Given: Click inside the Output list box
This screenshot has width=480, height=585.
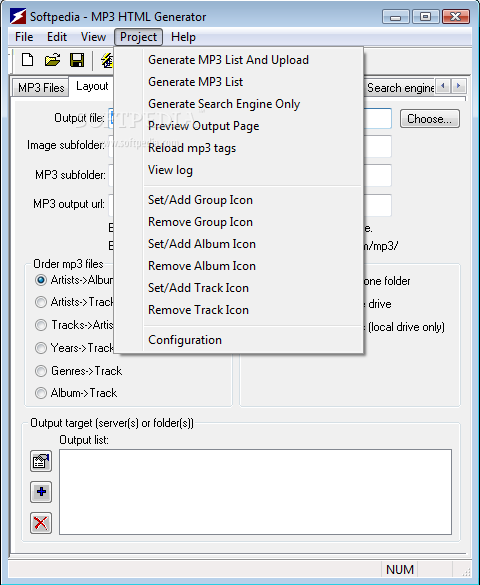Looking at the screenshot, I should click(x=255, y=492).
